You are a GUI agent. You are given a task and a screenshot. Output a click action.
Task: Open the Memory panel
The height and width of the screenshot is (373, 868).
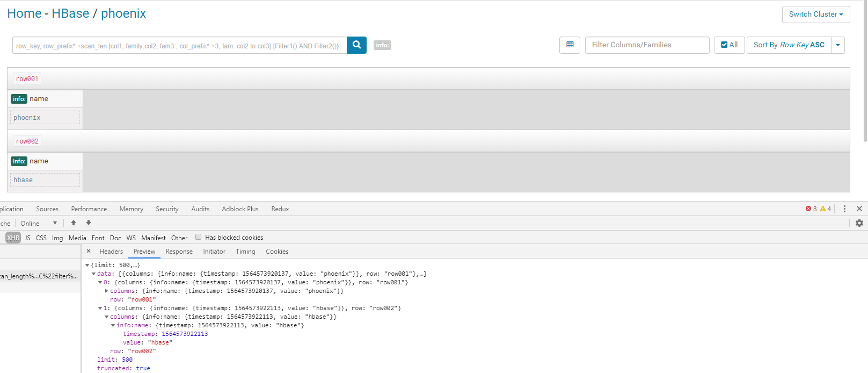132,209
